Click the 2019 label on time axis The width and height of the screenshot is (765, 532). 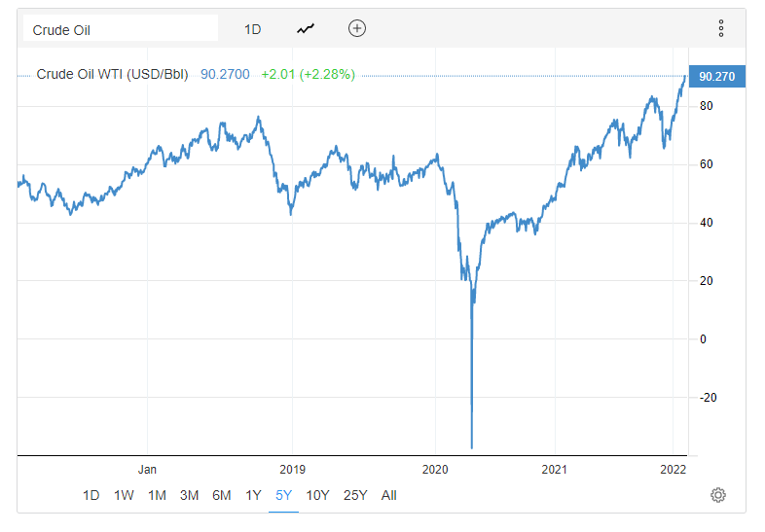[x=293, y=469]
